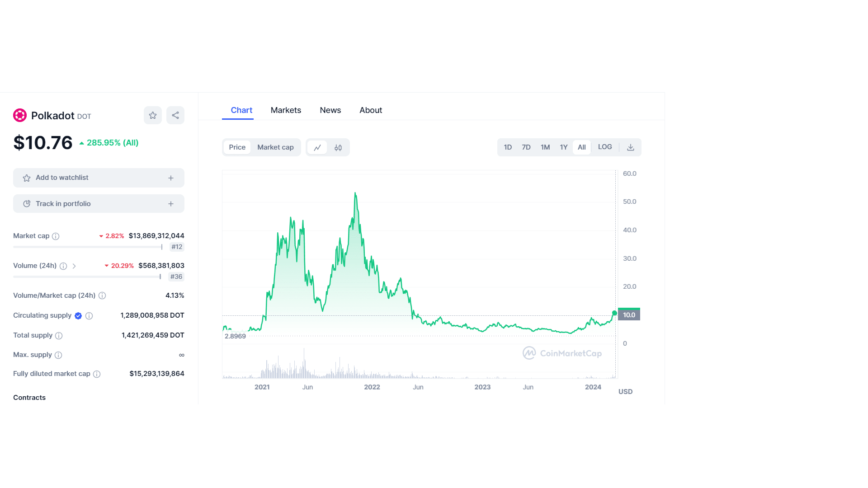Click the Market cap rank progress bar

point(88,247)
